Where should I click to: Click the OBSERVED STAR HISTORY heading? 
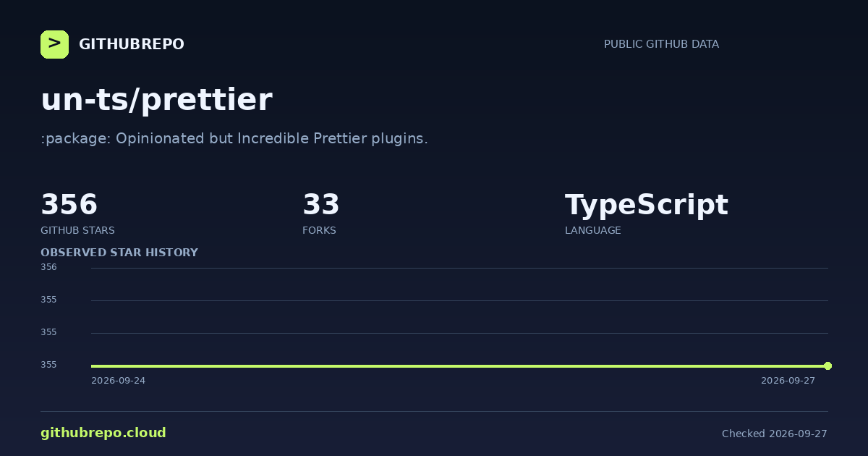pyautogui.click(x=119, y=253)
